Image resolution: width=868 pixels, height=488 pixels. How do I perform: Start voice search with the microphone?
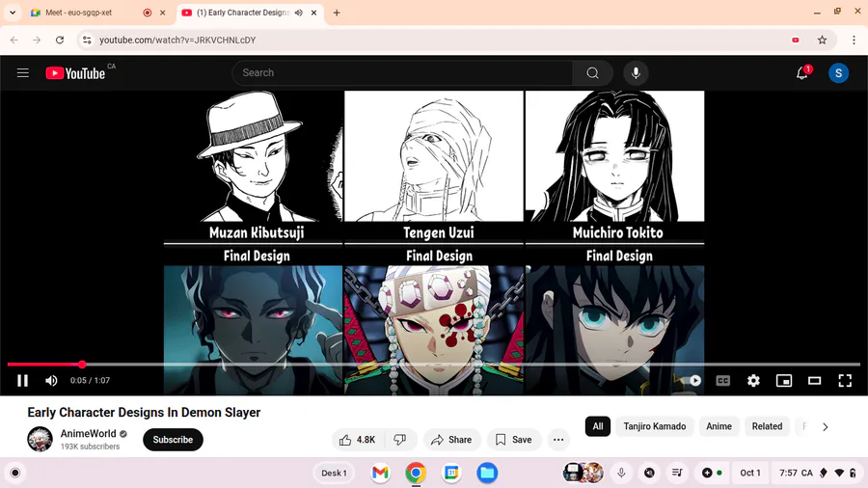636,73
